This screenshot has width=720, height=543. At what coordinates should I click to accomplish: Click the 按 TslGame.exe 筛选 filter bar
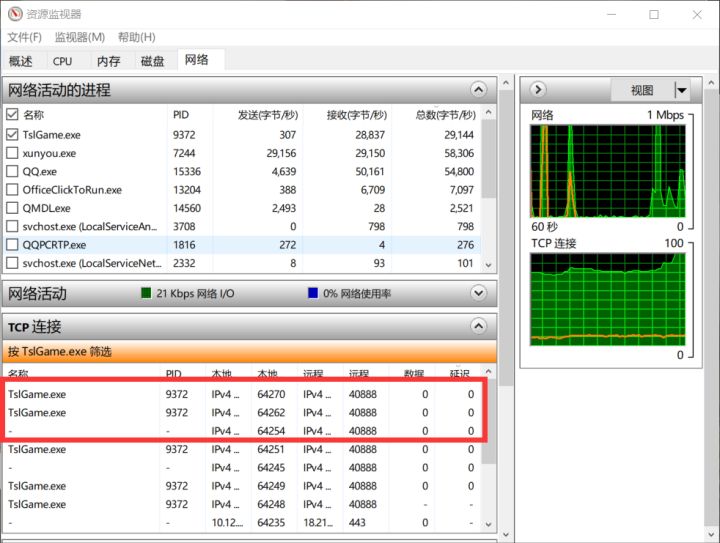pos(250,352)
